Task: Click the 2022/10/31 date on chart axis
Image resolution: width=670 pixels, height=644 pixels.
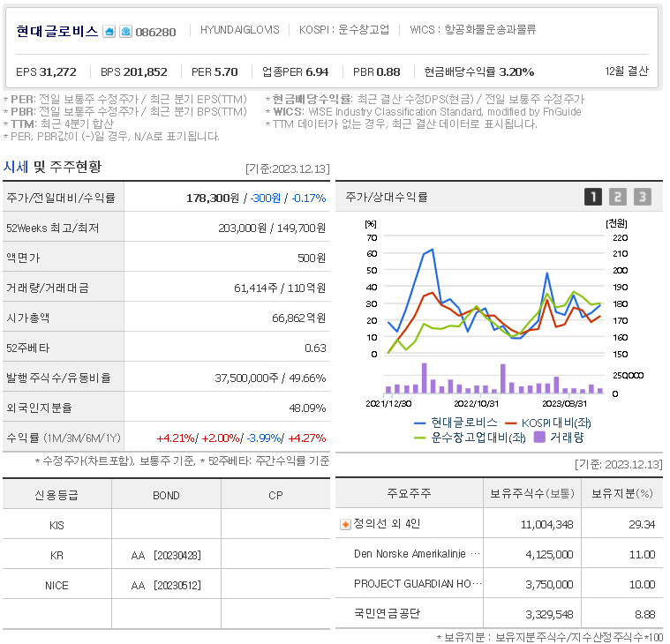Action: [476, 403]
